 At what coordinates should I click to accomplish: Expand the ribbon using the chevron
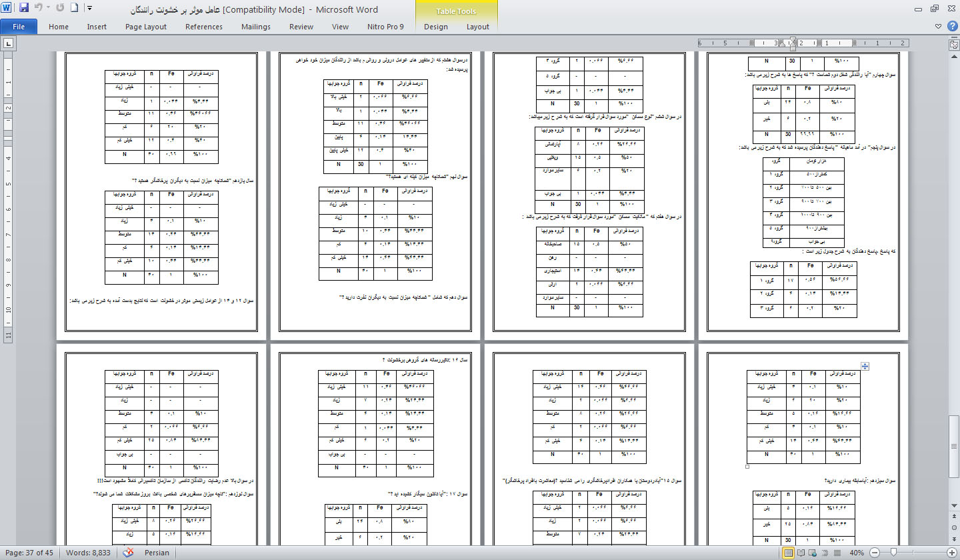point(938,27)
